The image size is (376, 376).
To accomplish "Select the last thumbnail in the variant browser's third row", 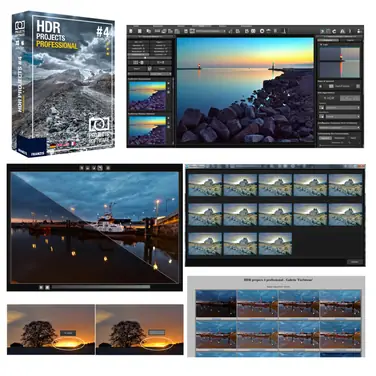I will click(275, 244).
